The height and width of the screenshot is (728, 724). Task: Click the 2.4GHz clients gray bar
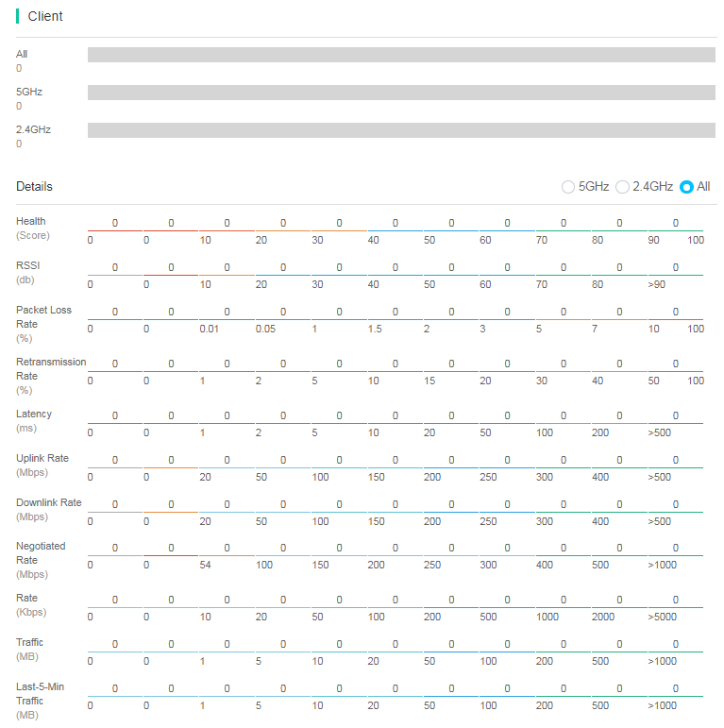click(401, 130)
